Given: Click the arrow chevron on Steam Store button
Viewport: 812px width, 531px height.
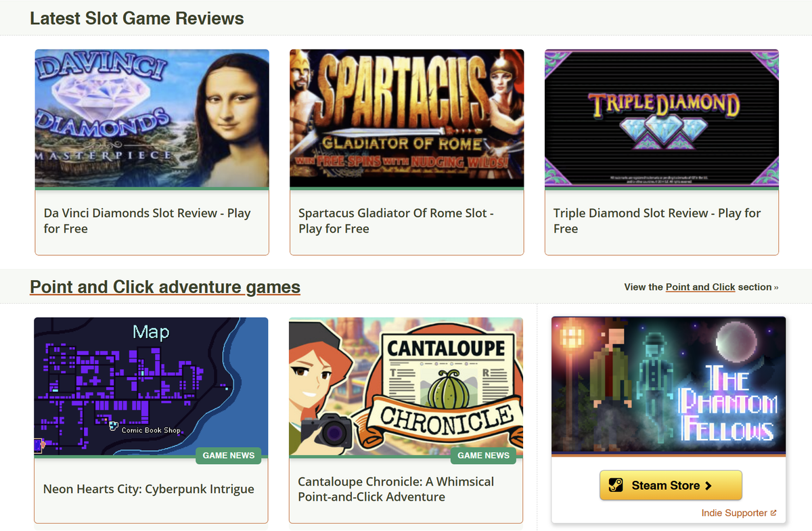Looking at the screenshot, I should (708, 486).
